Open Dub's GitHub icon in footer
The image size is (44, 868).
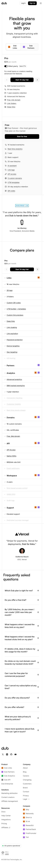pos(11,754)
